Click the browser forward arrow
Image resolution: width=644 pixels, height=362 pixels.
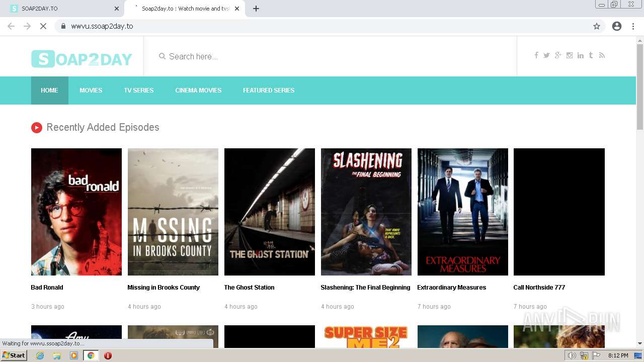click(27, 26)
